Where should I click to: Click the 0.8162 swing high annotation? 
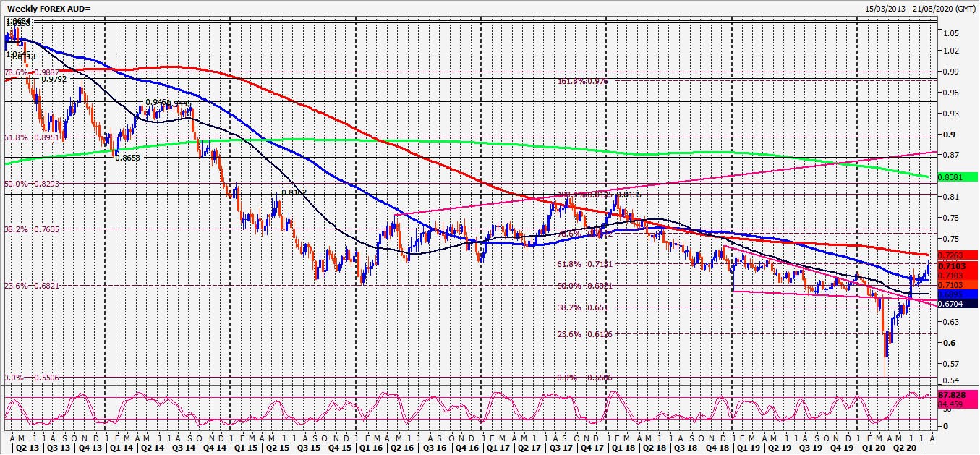[294, 193]
